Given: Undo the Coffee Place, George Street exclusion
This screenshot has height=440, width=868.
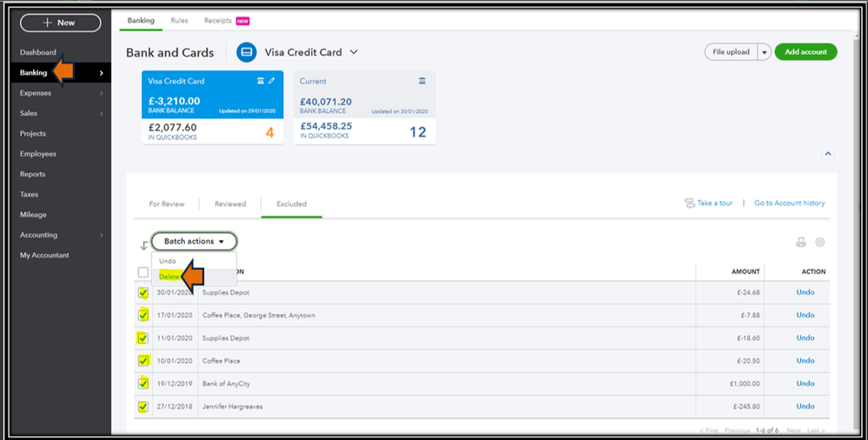Looking at the screenshot, I should 805,315.
